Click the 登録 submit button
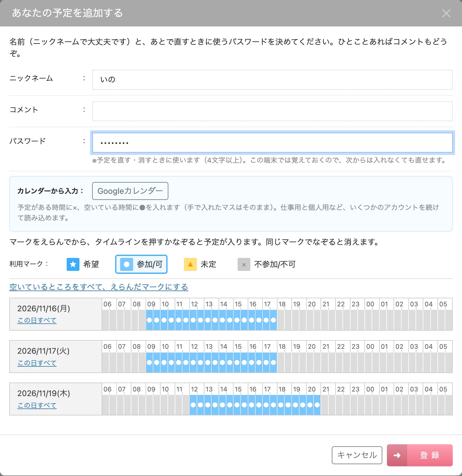462x476 pixels. pos(420,455)
